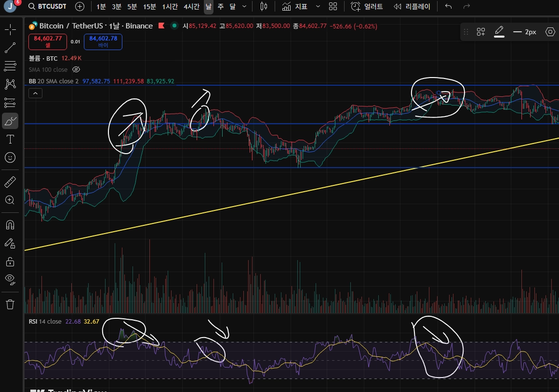Select the crosshair cursor tool

pyautogui.click(x=10, y=29)
